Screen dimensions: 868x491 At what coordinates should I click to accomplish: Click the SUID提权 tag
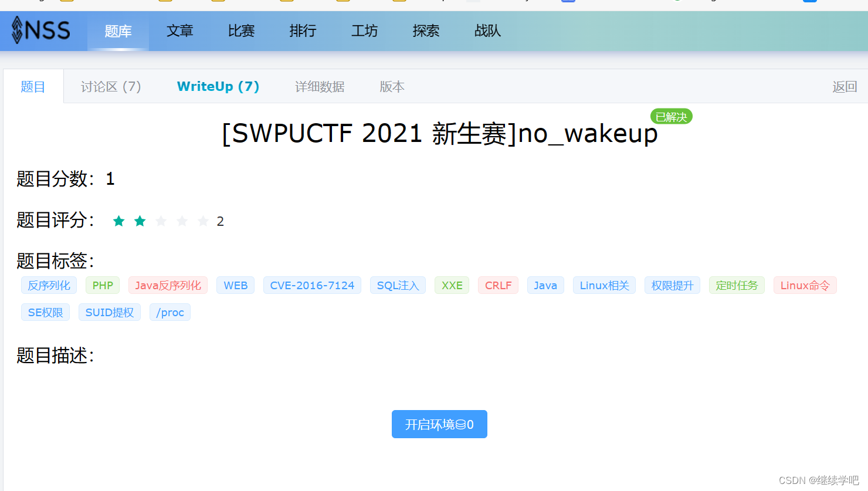pyautogui.click(x=109, y=313)
